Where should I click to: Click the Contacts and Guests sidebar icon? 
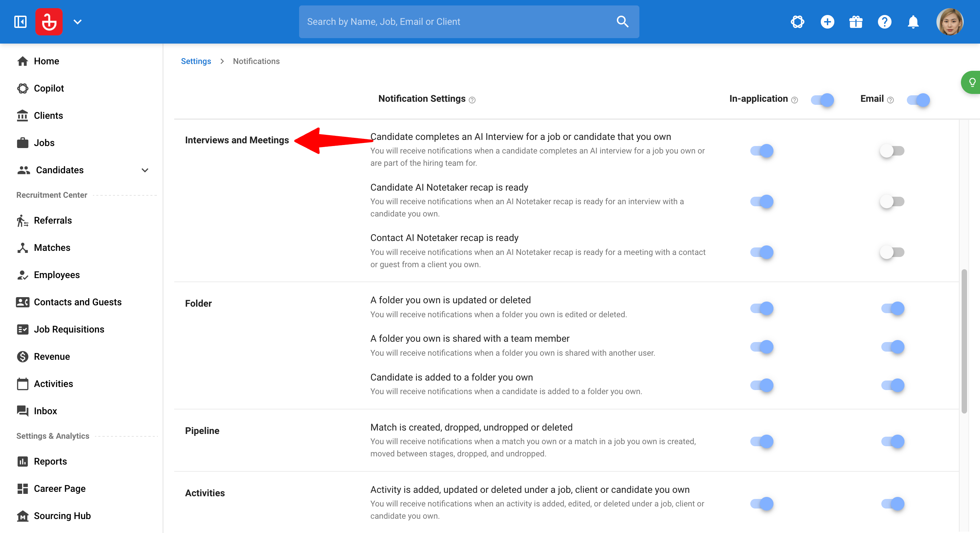pos(22,302)
